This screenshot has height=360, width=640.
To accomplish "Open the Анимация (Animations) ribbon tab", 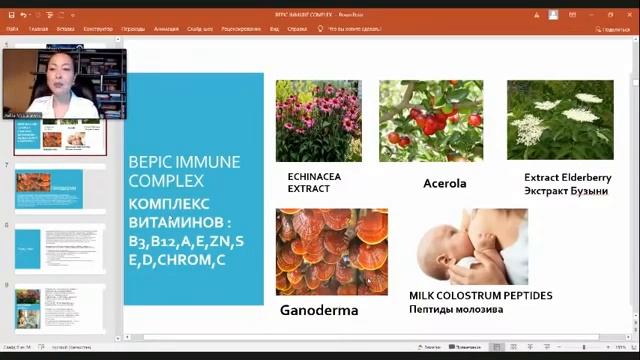I will coord(166,29).
